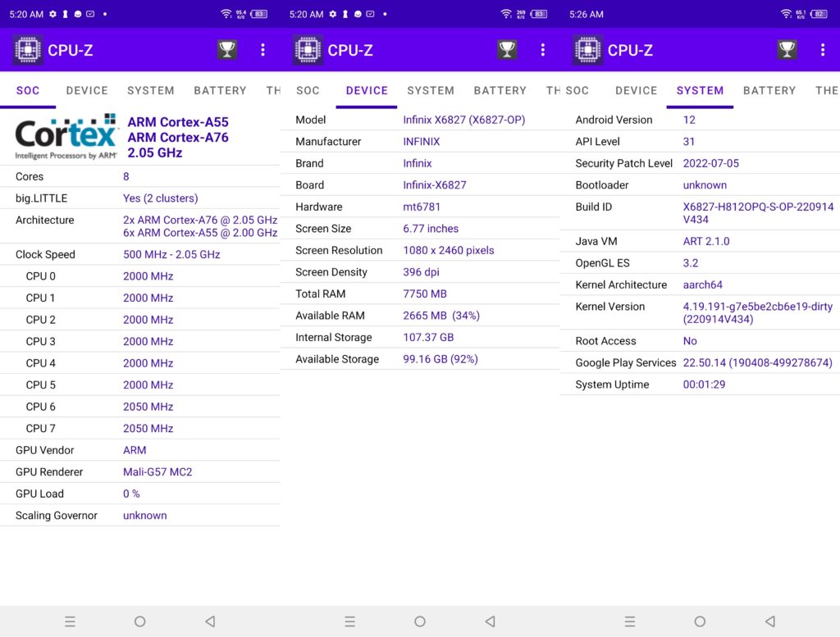Tap Internal Storage '107.37 GB'
Image resolution: width=840 pixels, height=637 pixels.
428,338
